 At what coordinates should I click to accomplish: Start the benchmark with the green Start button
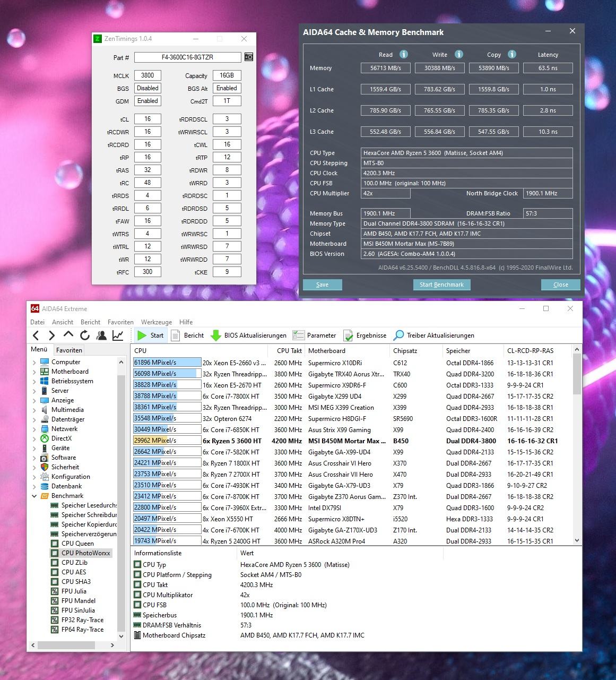(150, 335)
